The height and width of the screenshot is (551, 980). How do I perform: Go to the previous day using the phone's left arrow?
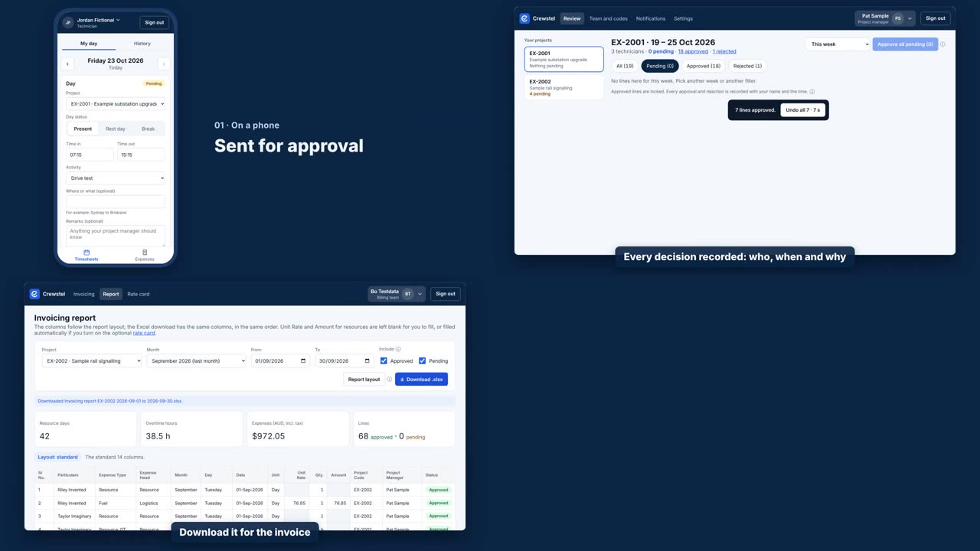tap(68, 64)
